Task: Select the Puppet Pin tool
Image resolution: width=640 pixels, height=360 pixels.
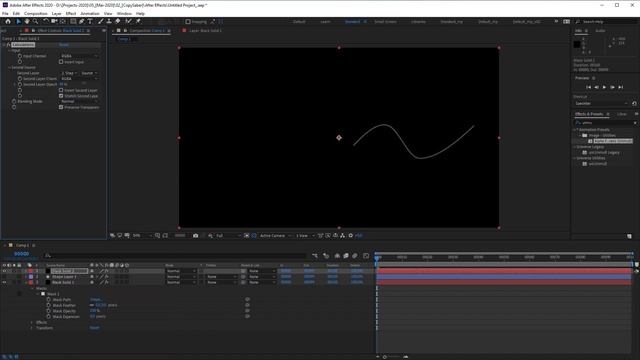Action: coord(138,22)
